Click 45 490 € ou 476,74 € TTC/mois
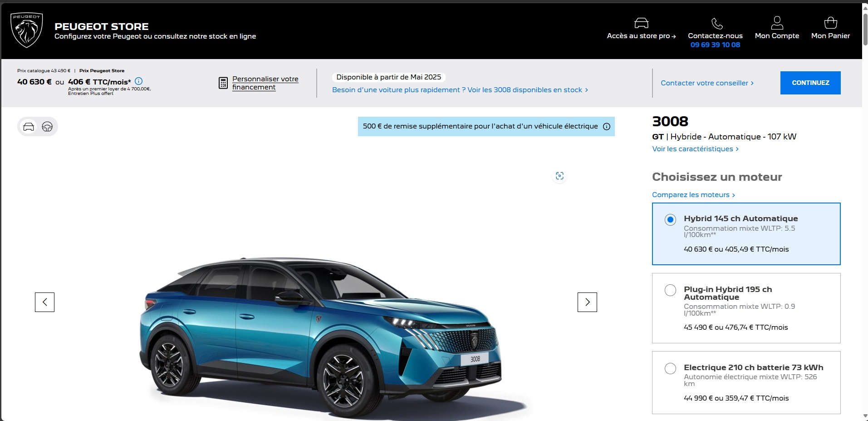The image size is (868, 421). (736, 327)
